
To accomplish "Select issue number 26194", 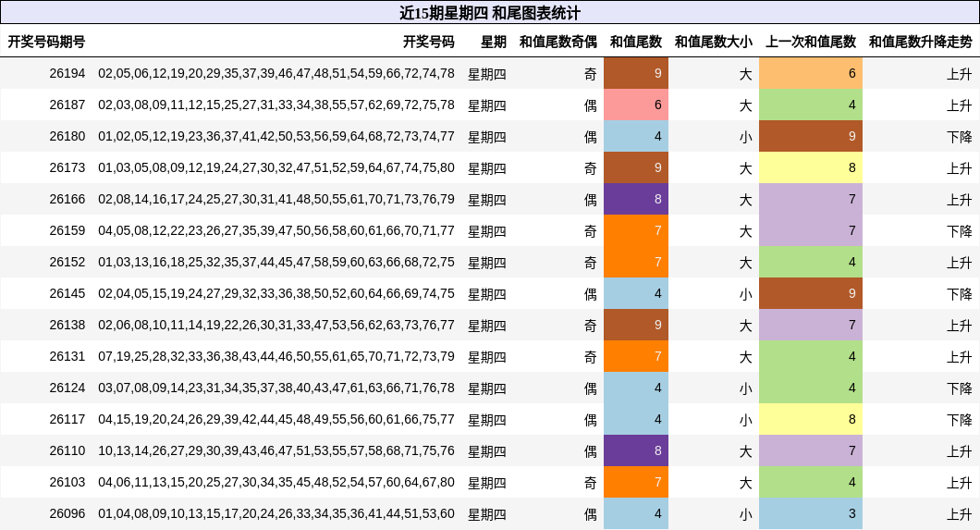I will tap(67, 74).
